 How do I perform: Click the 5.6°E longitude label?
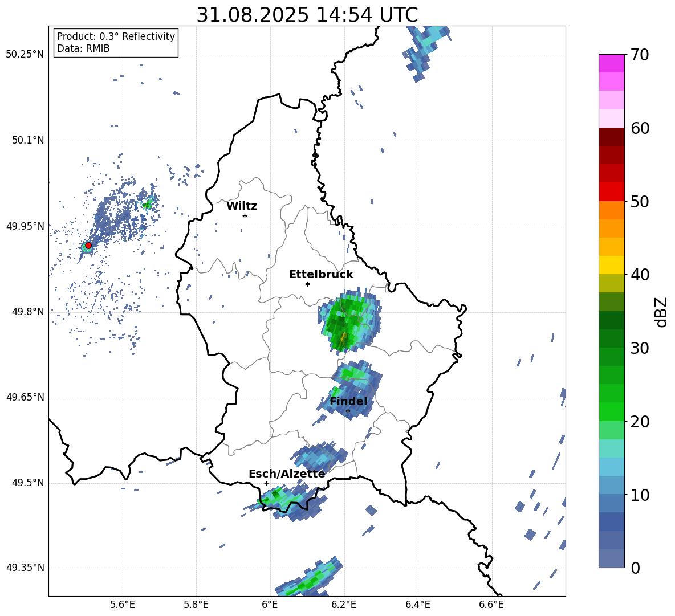pyautogui.click(x=123, y=605)
